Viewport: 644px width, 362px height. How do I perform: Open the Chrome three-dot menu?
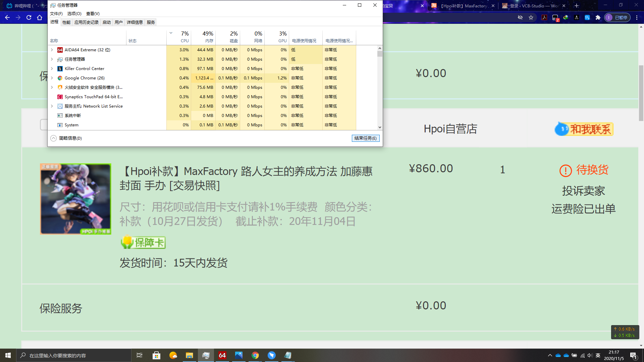tap(637, 17)
